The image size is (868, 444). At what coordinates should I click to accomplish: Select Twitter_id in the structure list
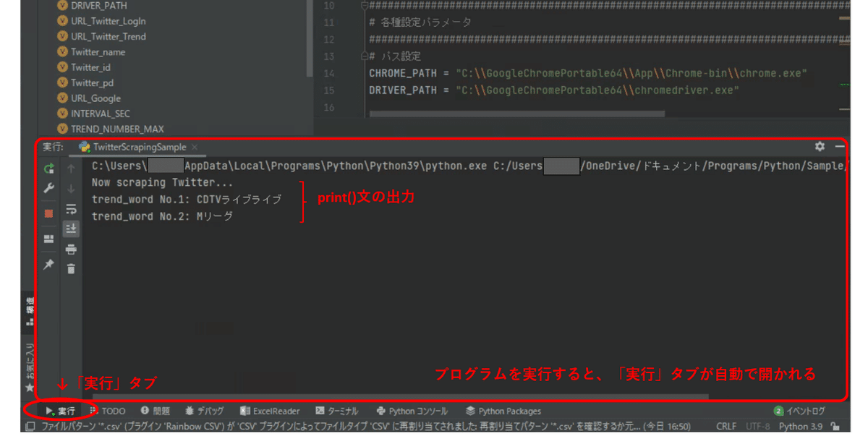click(90, 67)
